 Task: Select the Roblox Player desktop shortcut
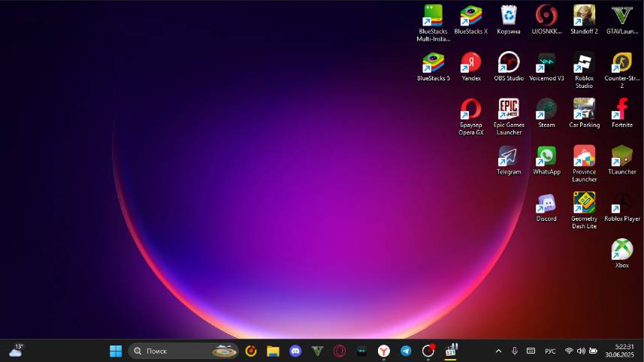[x=622, y=207]
